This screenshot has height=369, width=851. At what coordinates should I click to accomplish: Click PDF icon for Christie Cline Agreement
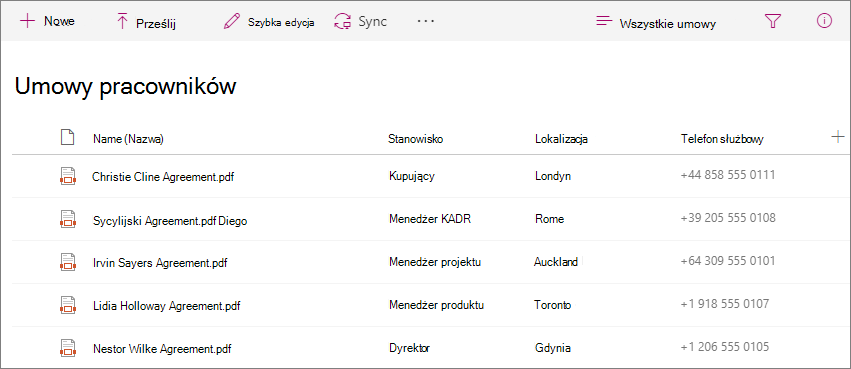pyautogui.click(x=67, y=176)
